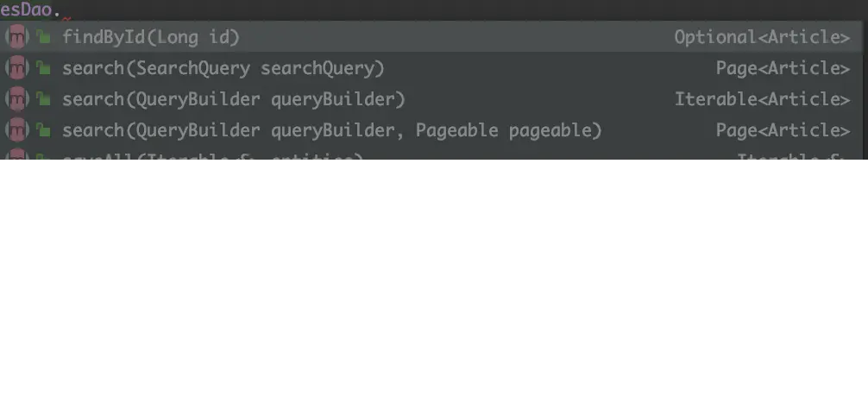Viewport: 868px width, 409px height.
Task: Click the method icon for search(SearchQuery searchQuery)
Action: [17, 68]
